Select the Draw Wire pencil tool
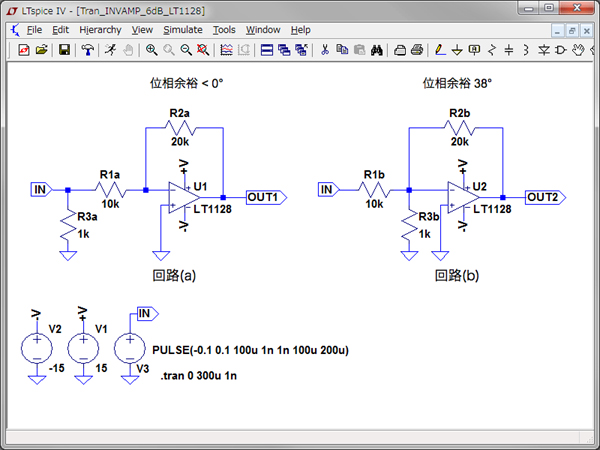600x450 pixels. (440, 50)
